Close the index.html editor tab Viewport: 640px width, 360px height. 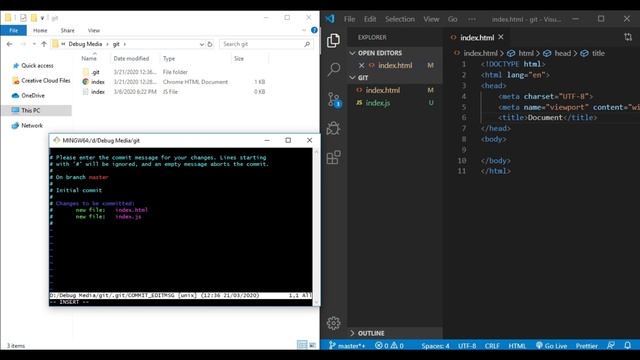click(501, 37)
